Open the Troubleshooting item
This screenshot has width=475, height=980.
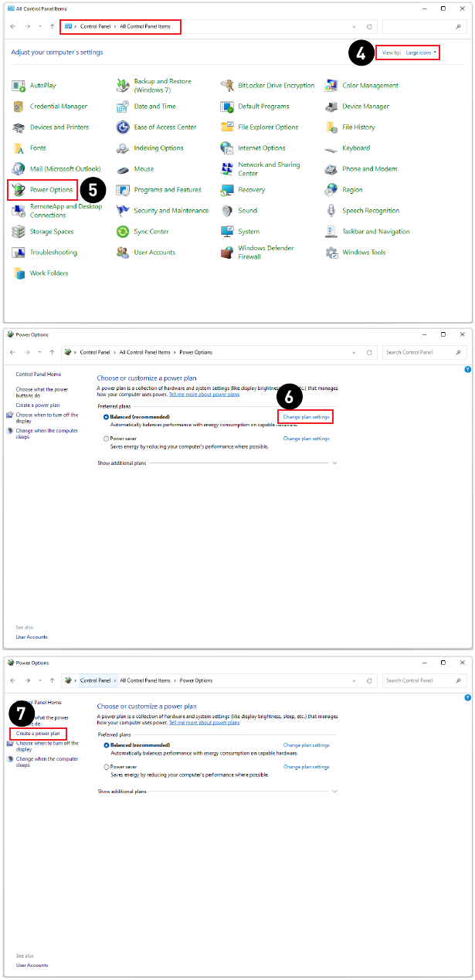coord(53,253)
